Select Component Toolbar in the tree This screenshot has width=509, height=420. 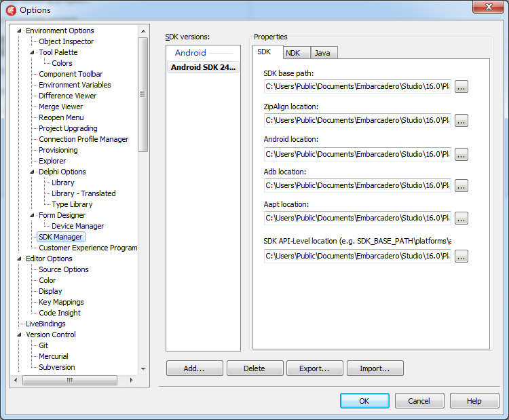point(71,75)
